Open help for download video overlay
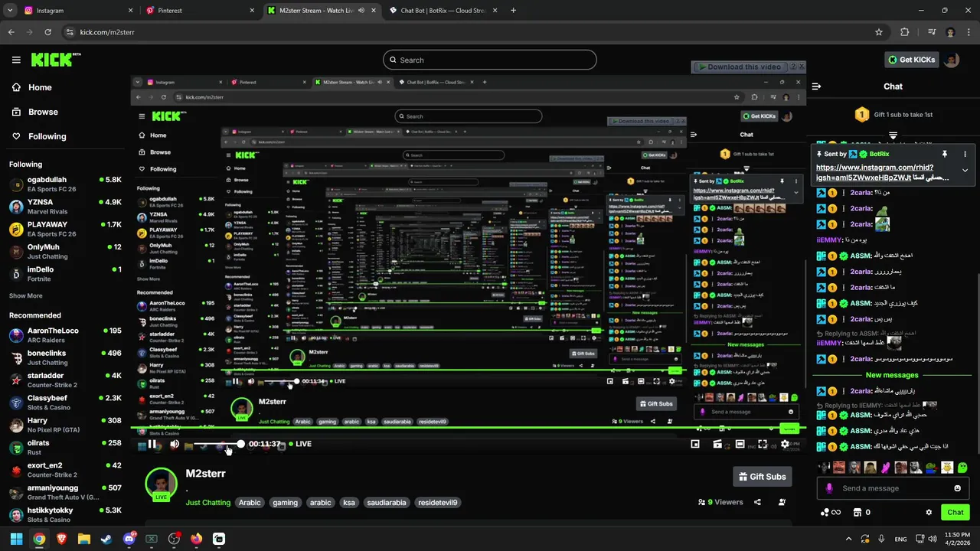Image resolution: width=980 pixels, height=551 pixels. point(793,67)
